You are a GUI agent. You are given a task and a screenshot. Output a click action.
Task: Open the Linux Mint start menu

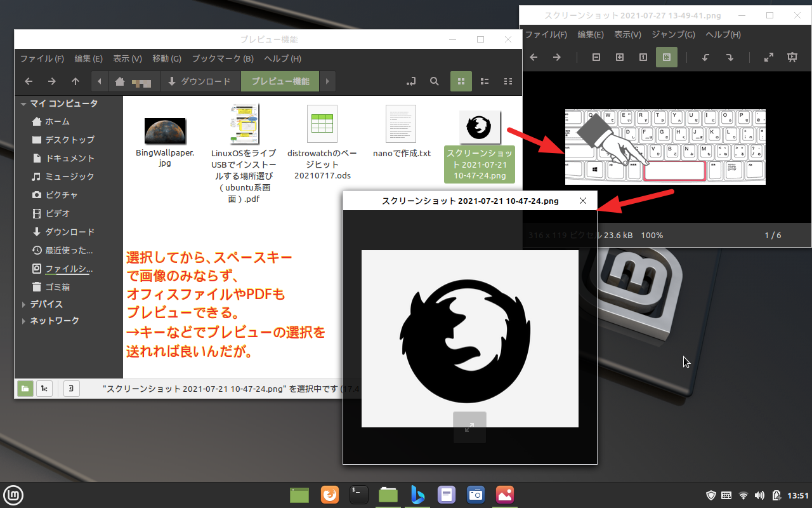[13, 494]
